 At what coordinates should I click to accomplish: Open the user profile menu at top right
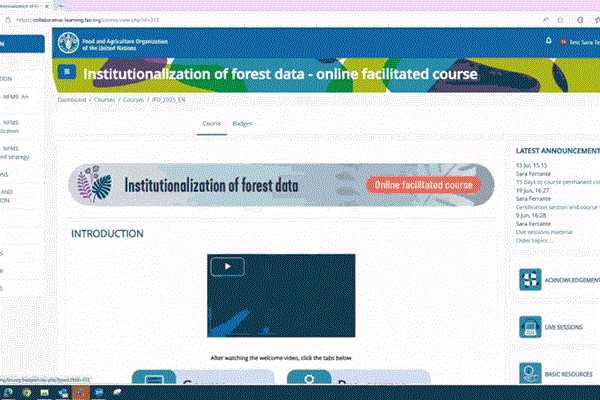click(580, 41)
